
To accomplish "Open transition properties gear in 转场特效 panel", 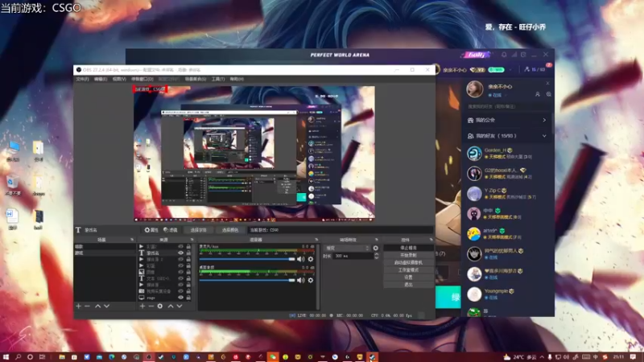I will [375, 249].
